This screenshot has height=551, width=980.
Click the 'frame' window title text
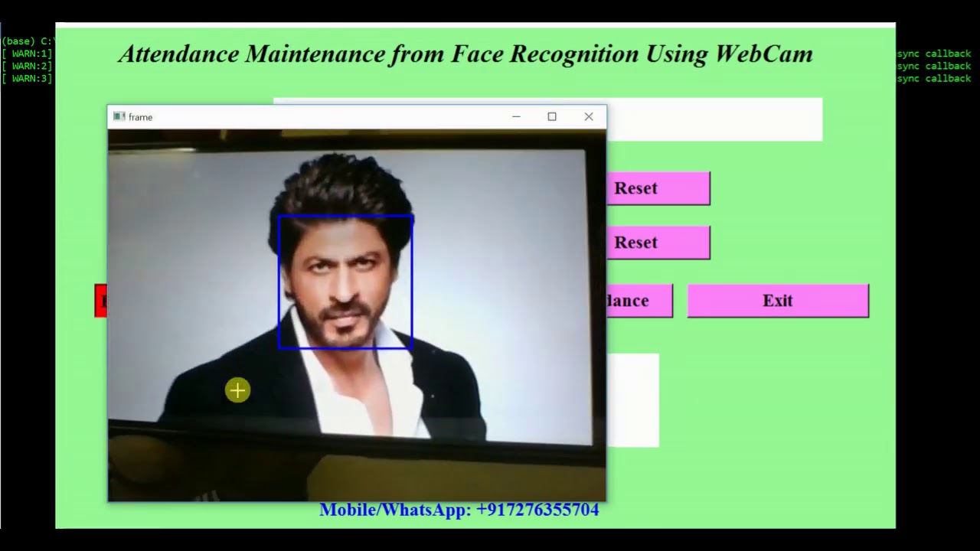click(x=140, y=117)
